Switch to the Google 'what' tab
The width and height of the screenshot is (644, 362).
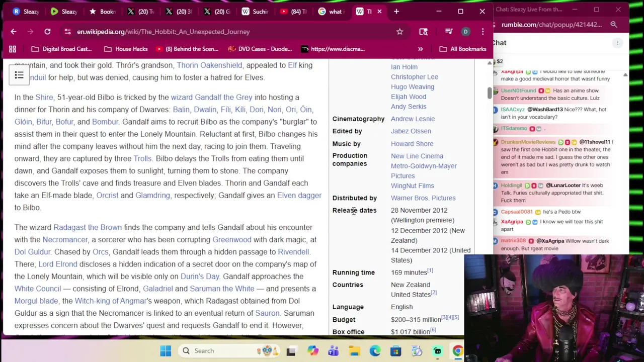click(331, 11)
